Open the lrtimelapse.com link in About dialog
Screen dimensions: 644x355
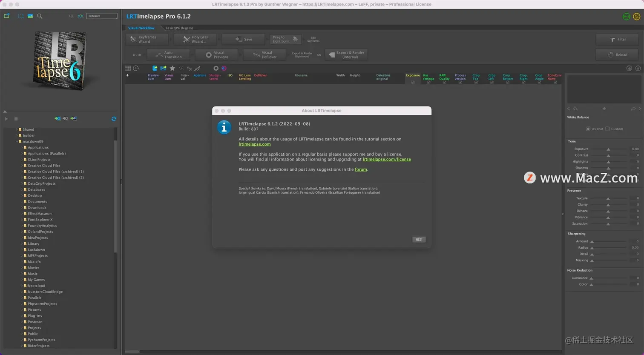pyautogui.click(x=255, y=144)
